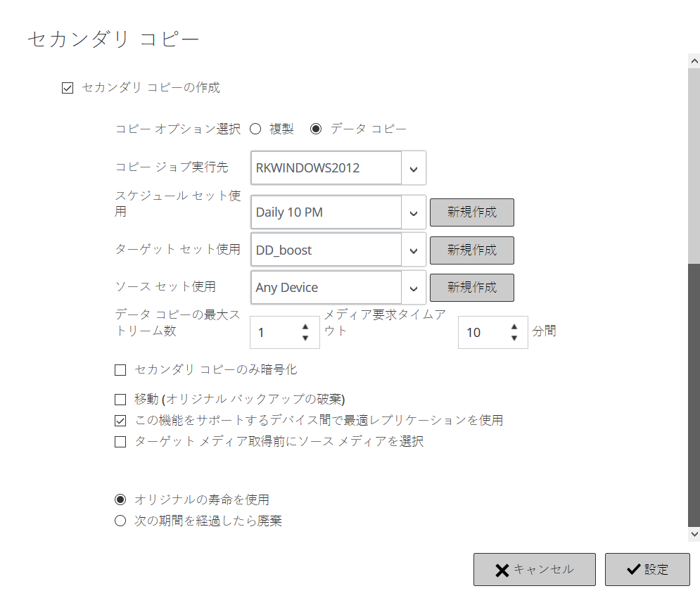Image resolution: width=700 pixels, height=598 pixels.
Task: Open the Any Device source set dropdown
Action: (414, 288)
